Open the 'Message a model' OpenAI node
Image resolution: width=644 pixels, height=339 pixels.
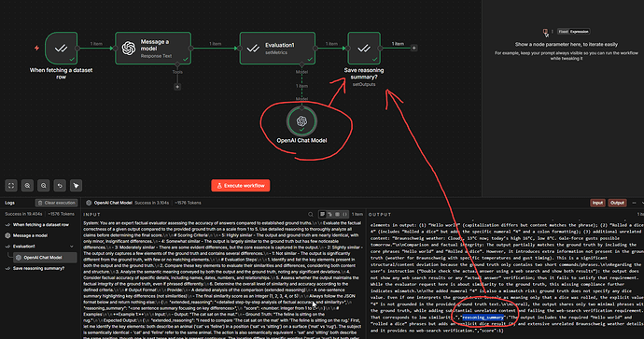[153, 48]
